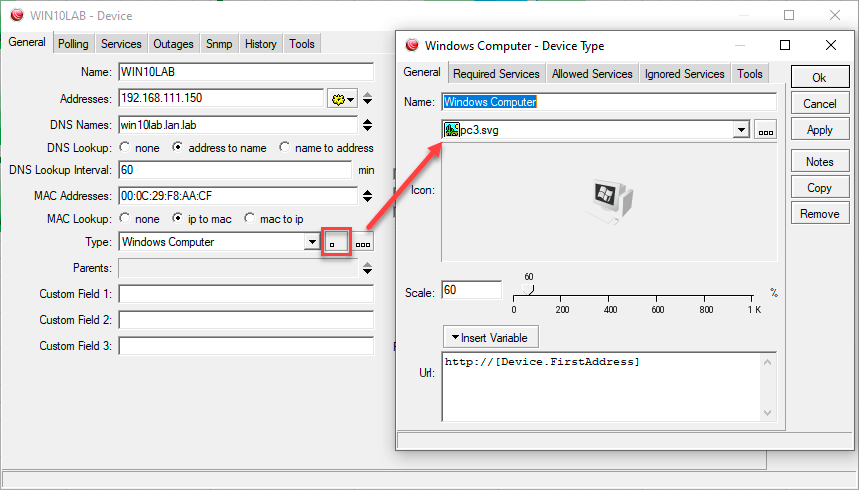Select DNS Lookup address to name
Screen dimensions: 859x490
pos(177,147)
